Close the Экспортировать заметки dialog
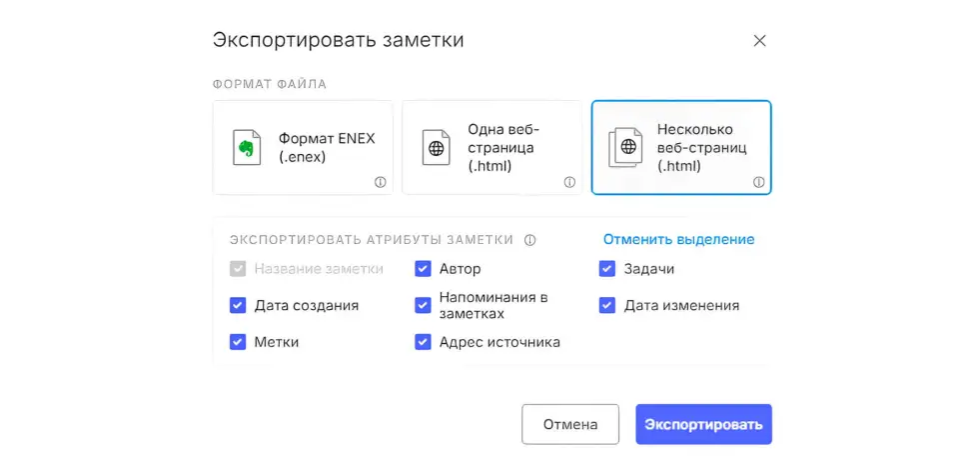The height and width of the screenshot is (463, 980). (x=759, y=41)
